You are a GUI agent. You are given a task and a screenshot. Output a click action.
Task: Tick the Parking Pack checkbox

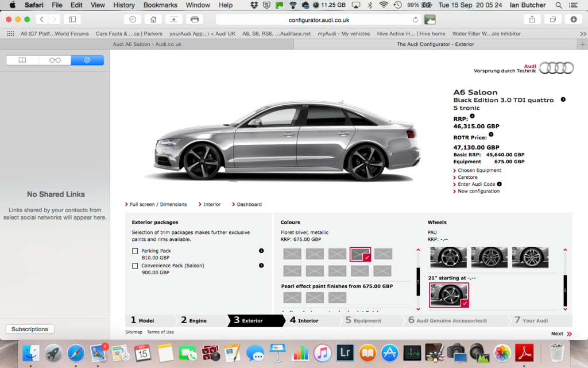[x=135, y=251]
